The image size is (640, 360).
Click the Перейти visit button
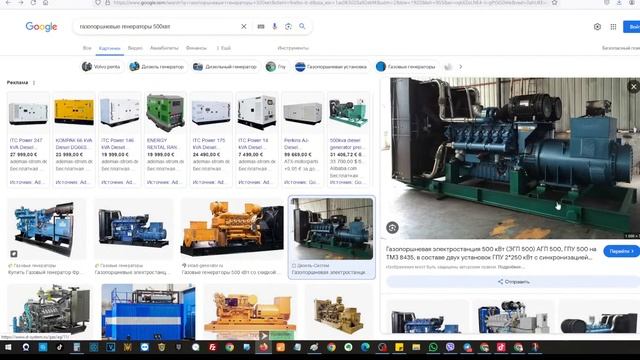(x=621, y=251)
